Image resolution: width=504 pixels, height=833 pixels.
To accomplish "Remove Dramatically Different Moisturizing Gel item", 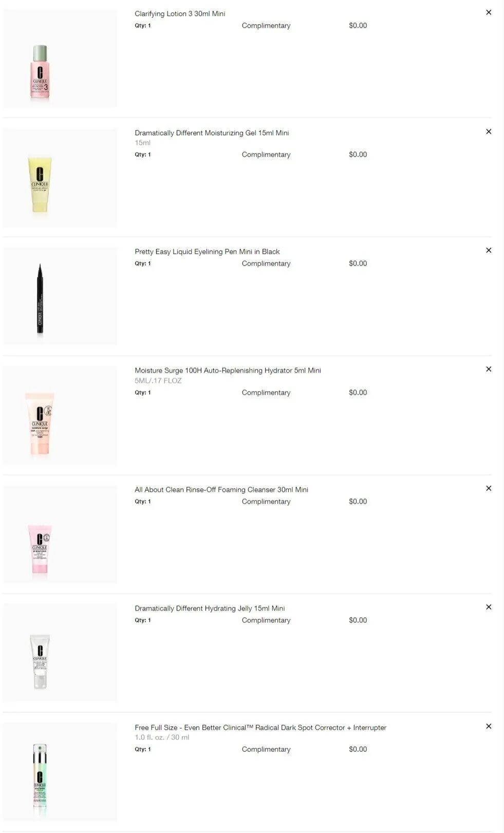I will point(489,132).
